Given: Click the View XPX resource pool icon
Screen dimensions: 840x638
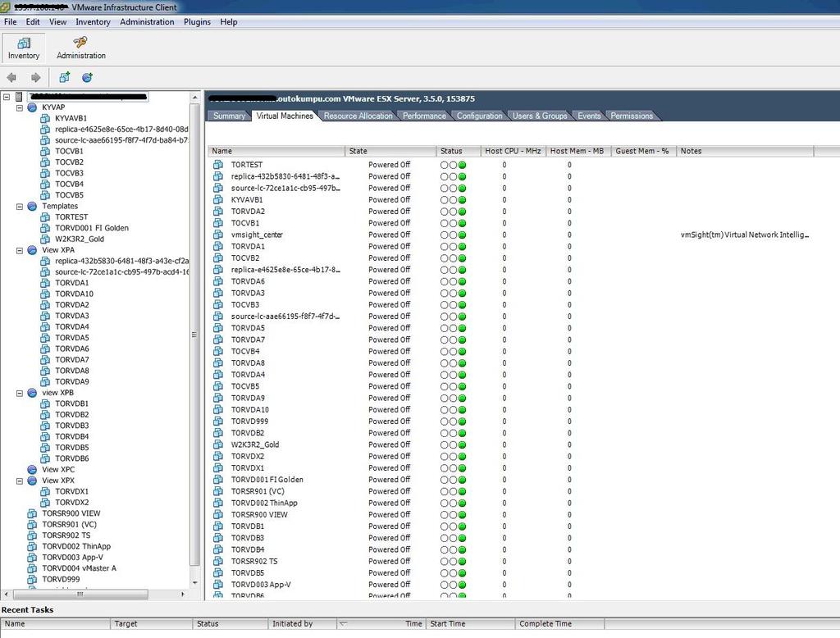Looking at the screenshot, I should [x=32, y=481].
